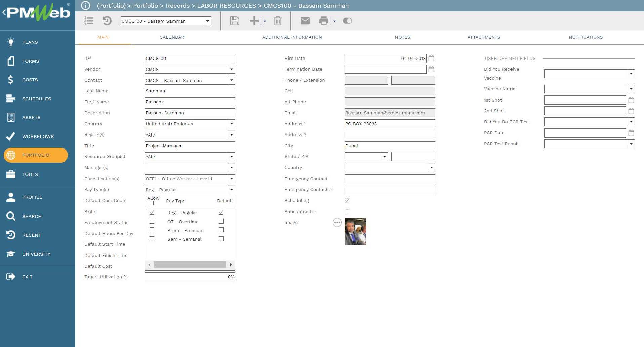This screenshot has height=347, width=644.
Task: Print the record using printer icon
Action: 324,21
